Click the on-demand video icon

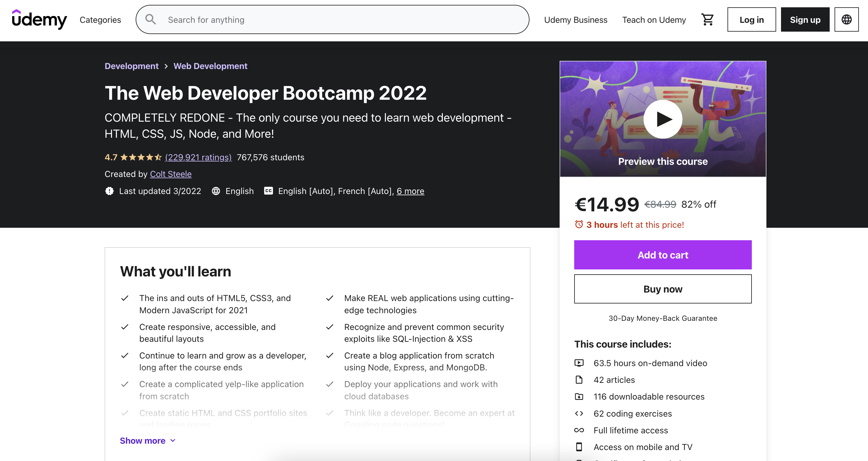point(579,363)
